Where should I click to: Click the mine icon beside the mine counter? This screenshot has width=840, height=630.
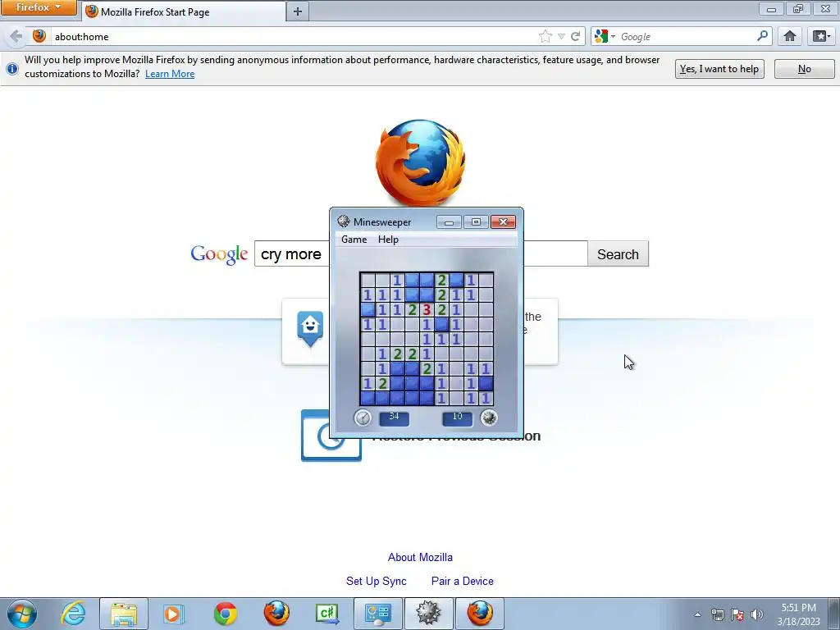tap(489, 418)
